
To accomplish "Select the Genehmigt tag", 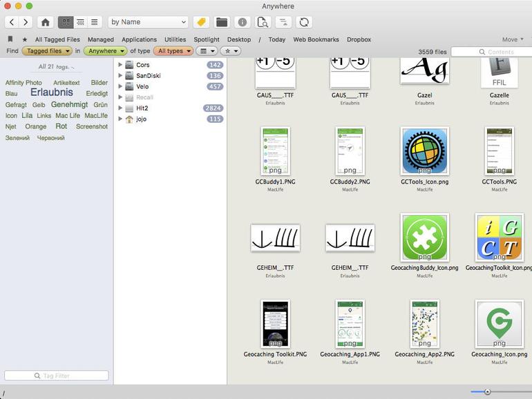I will (69, 104).
